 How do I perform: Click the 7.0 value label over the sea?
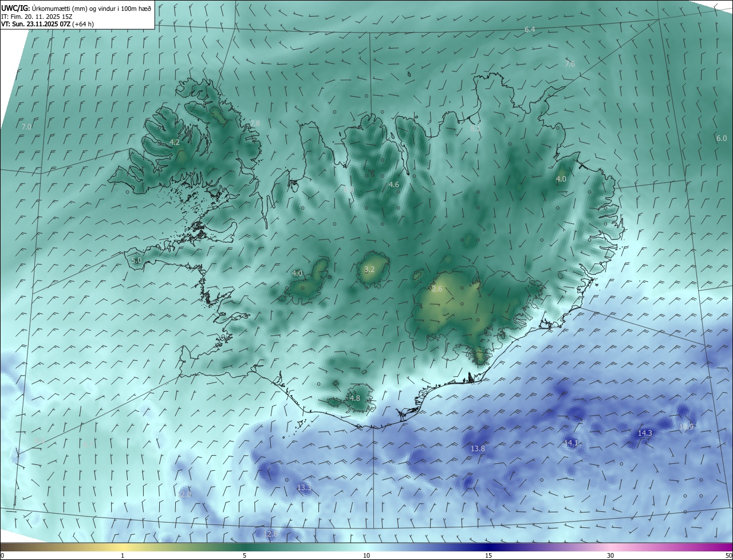point(26,127)
